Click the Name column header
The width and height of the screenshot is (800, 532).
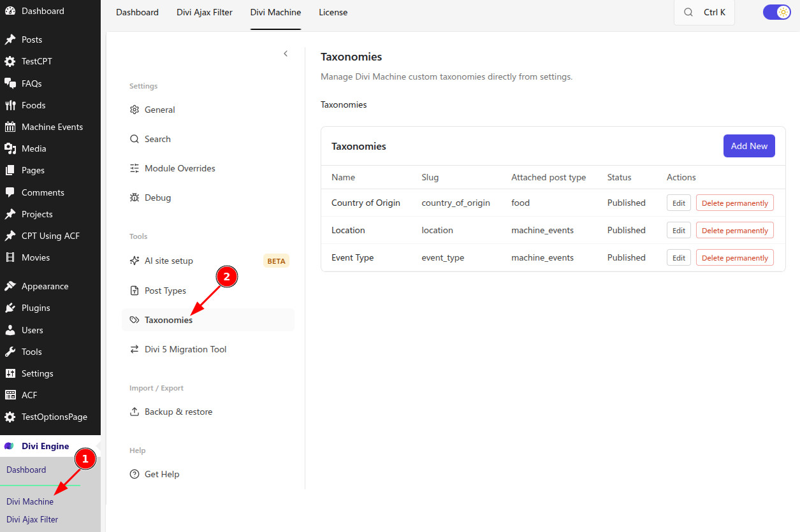[x=344, y=177]
